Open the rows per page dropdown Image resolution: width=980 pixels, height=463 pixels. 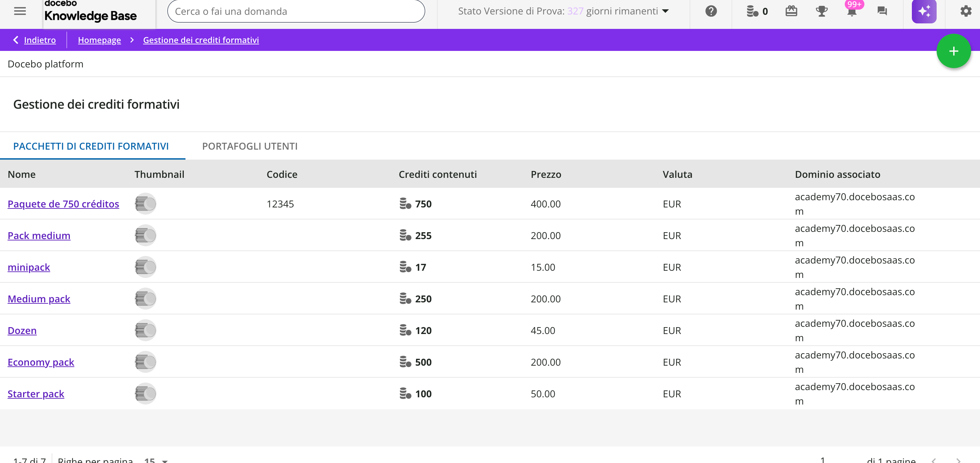click(156, 460)
